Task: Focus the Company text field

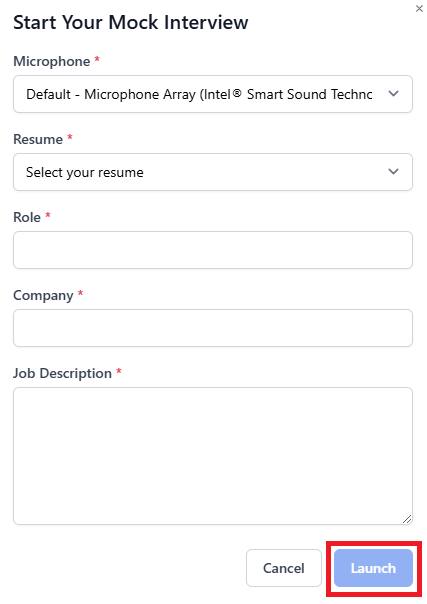Action: 213,328
